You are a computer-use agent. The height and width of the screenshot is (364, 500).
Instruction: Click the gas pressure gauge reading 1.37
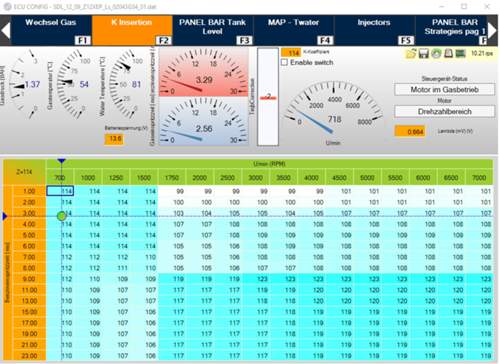(25, 84)
